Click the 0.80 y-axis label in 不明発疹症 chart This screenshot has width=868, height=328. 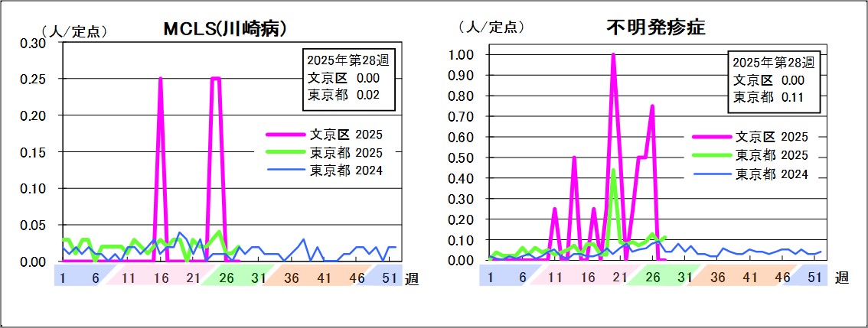(x=461, y=96)
